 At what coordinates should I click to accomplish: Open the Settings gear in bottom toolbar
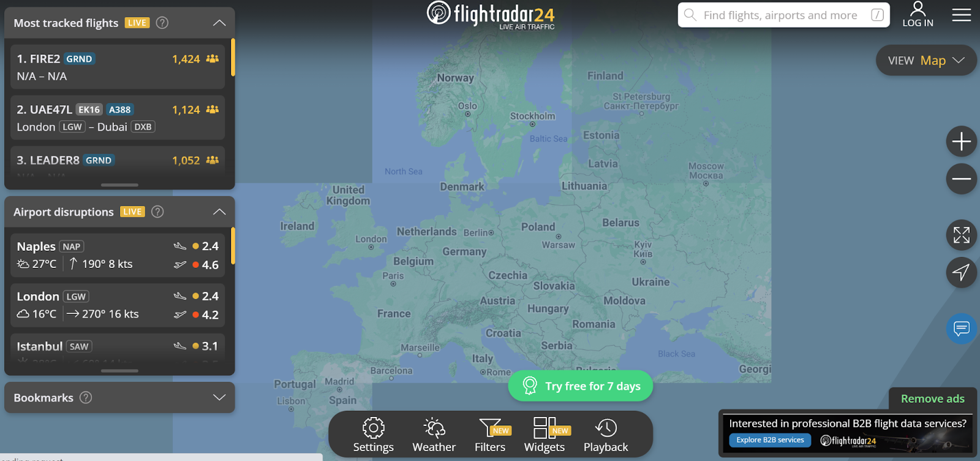point(373,435)
